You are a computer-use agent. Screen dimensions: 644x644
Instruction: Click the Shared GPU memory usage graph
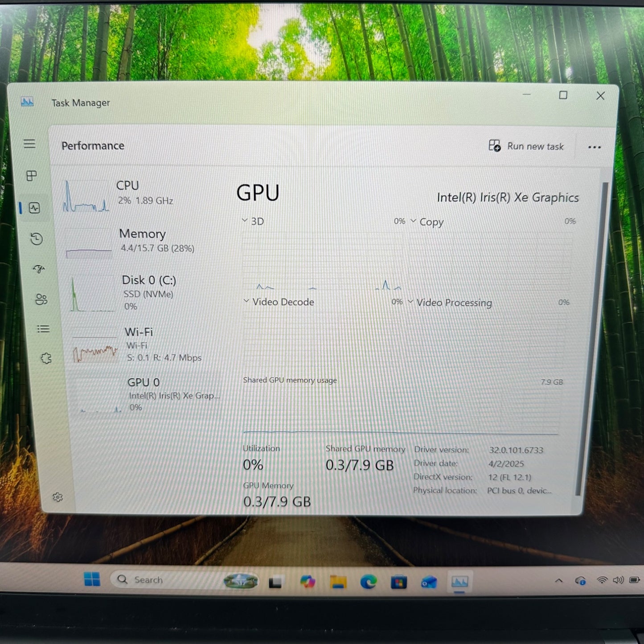point(401,411)
